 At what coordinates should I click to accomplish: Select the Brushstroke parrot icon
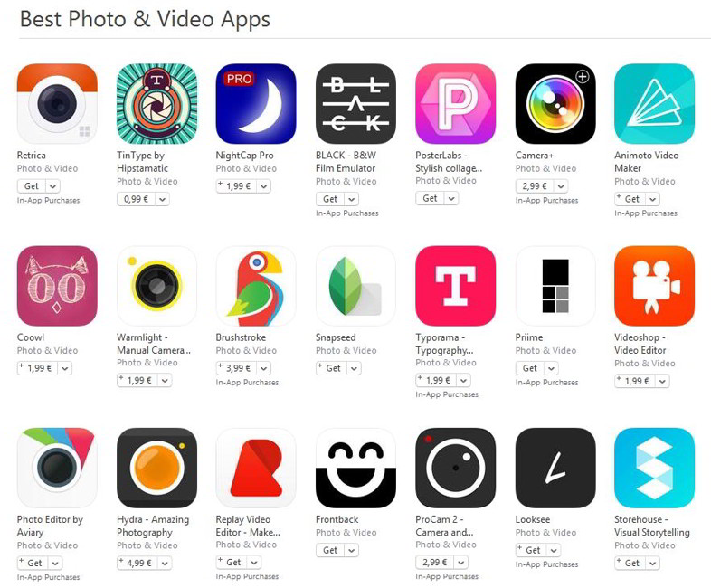click(256, 286)
